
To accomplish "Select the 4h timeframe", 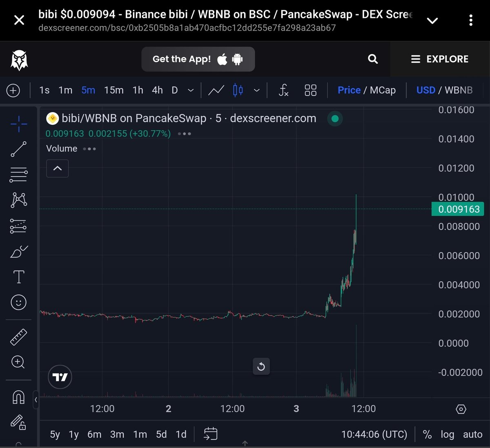I will click(157, 90).
